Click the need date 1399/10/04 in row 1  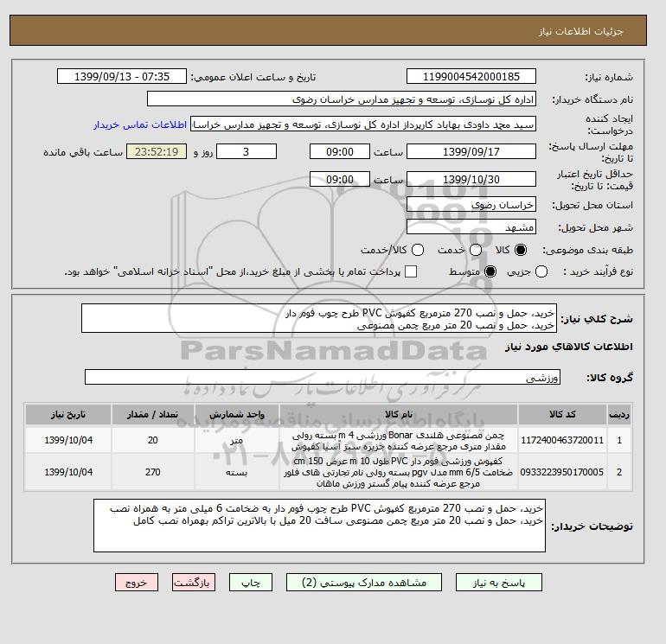click(68, 440)
